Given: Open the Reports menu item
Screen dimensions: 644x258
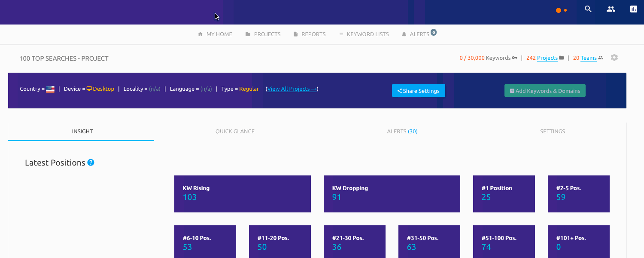Looking at the screenshot, I should [x=309, y=34].
